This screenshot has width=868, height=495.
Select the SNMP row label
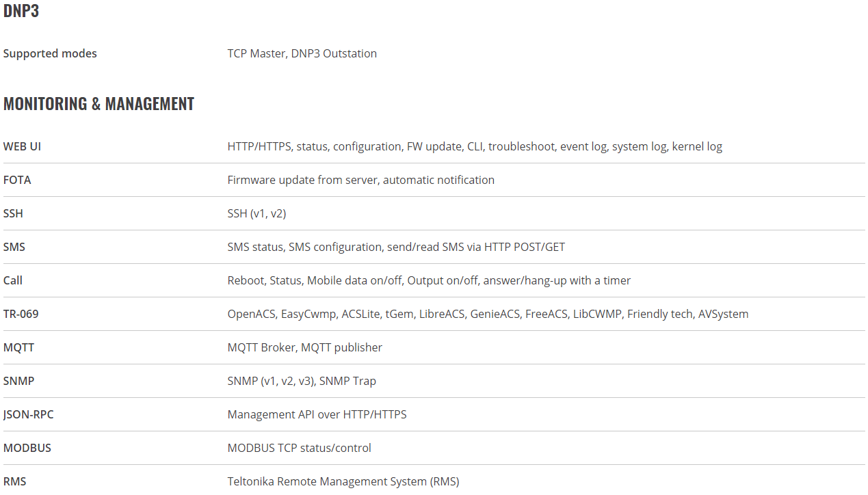coord(18,381)
